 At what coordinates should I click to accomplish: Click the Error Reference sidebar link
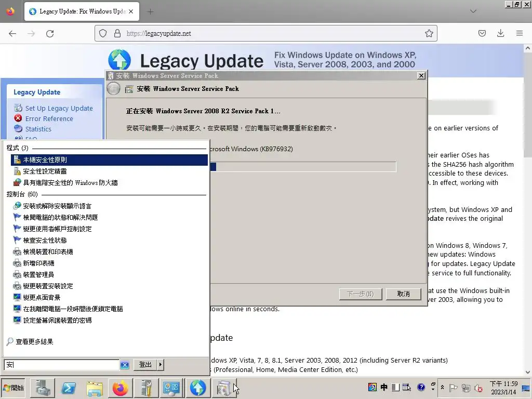[x=49, y=119]
